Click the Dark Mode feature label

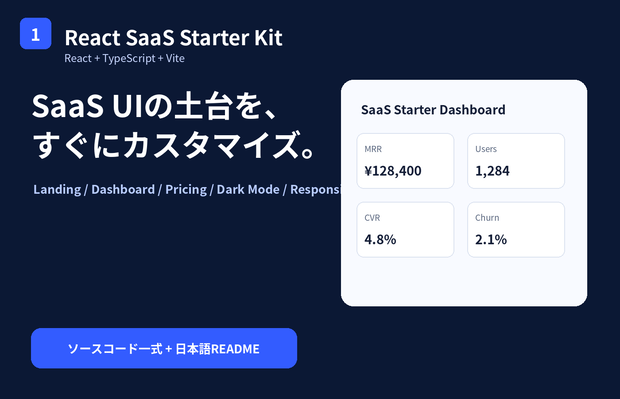[x=248, y=189]
